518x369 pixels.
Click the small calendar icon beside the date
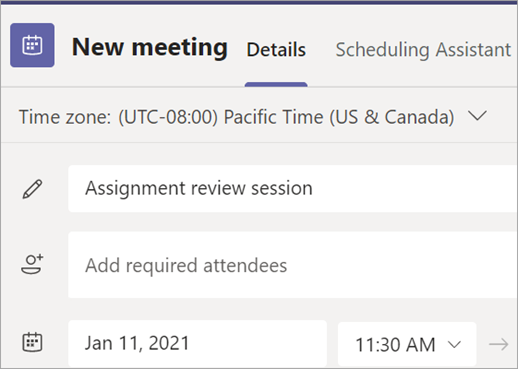[32, 342]
